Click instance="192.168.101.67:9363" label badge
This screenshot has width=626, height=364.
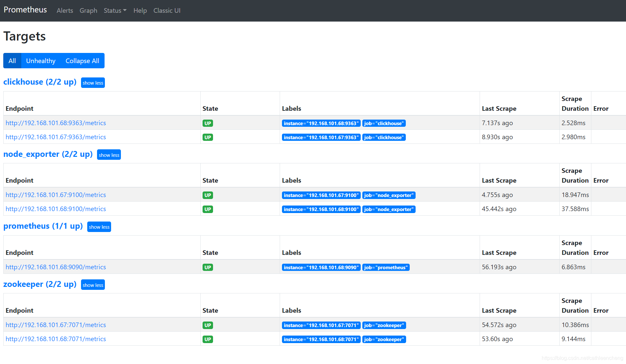coord(321,137)
